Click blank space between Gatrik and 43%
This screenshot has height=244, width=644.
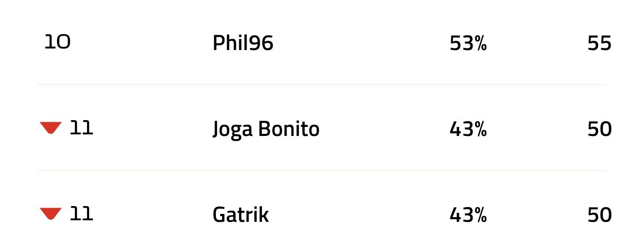coord(359,215)
